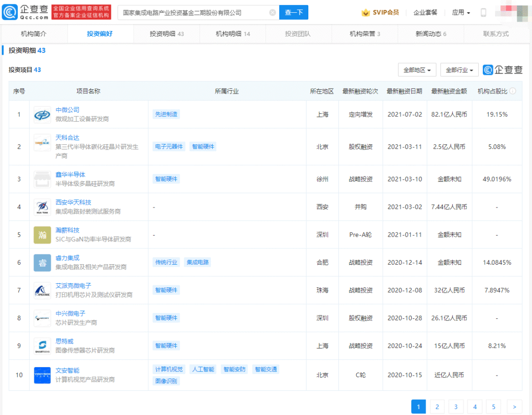Open 文安智能 company logo
The width and height of the screenshot is (532, 415).
pos(42,375)
